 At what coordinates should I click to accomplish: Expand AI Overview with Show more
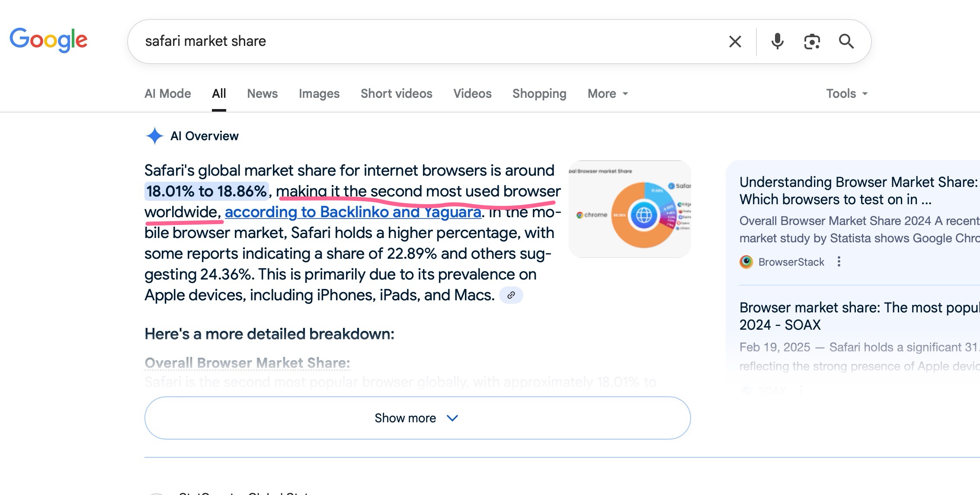tap(417, 418)
